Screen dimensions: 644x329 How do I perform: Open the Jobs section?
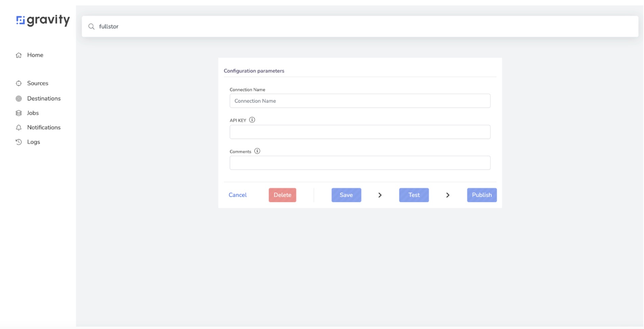pos(33,113)
